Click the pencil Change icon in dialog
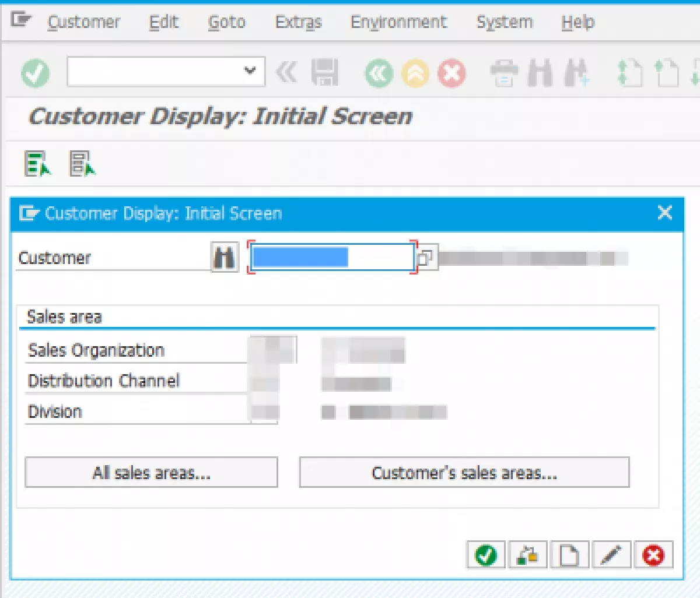700x598 pixels. (611, 554)
